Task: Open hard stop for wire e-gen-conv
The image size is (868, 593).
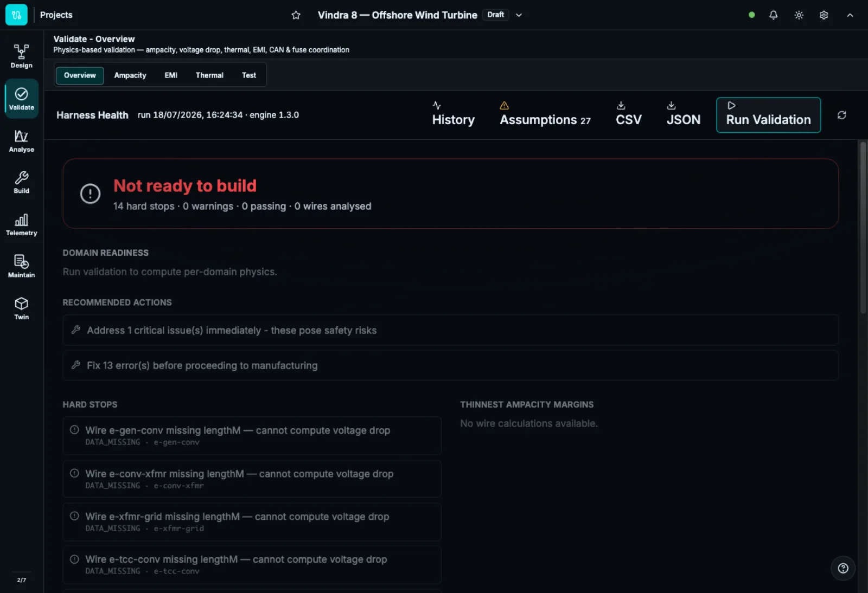Action: tap(252, 436)
